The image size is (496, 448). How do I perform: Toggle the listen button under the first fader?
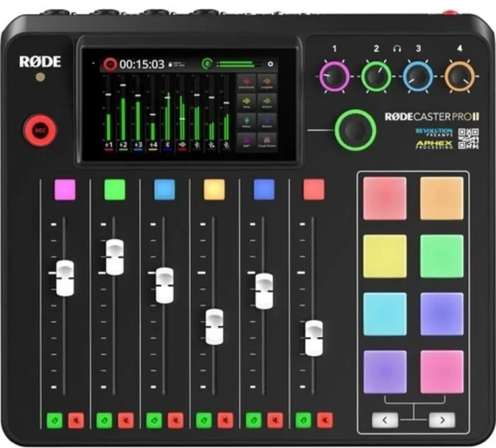55,420
